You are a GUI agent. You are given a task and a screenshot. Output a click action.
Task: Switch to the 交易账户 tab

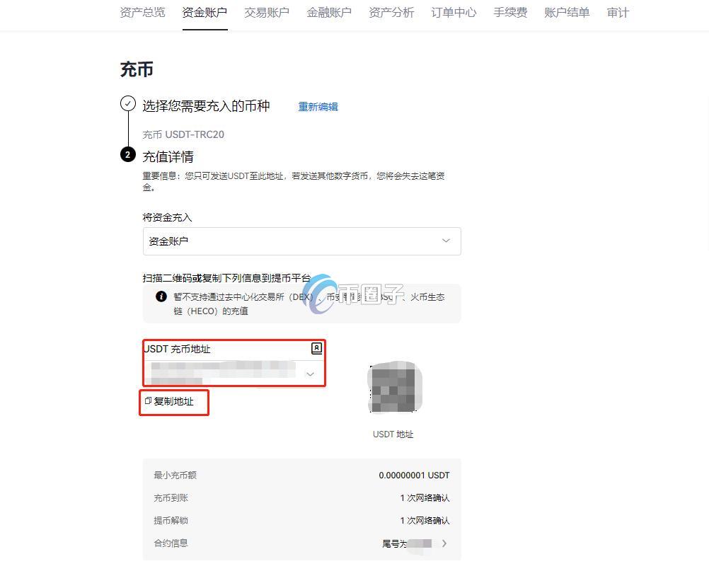267,12
